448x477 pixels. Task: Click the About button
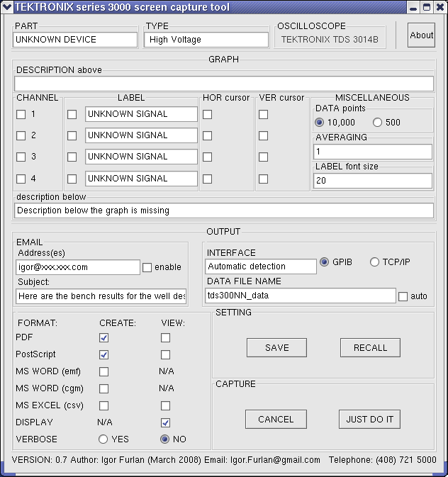click(421, 35)
